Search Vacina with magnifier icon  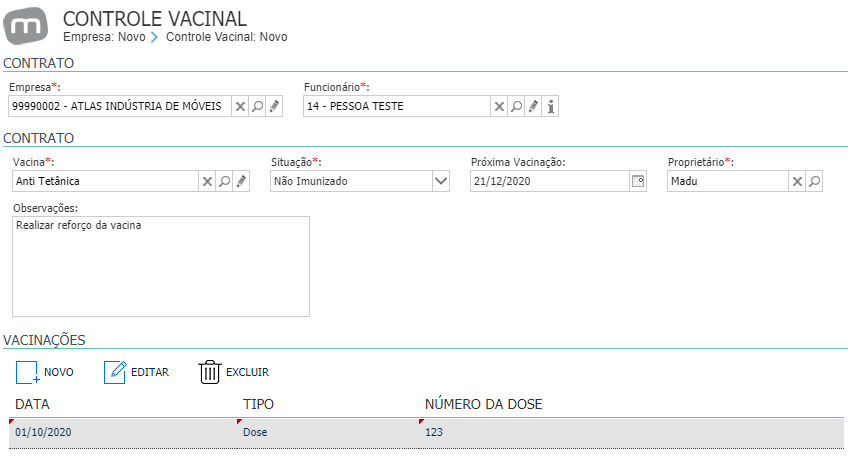[x=224, y=182]
